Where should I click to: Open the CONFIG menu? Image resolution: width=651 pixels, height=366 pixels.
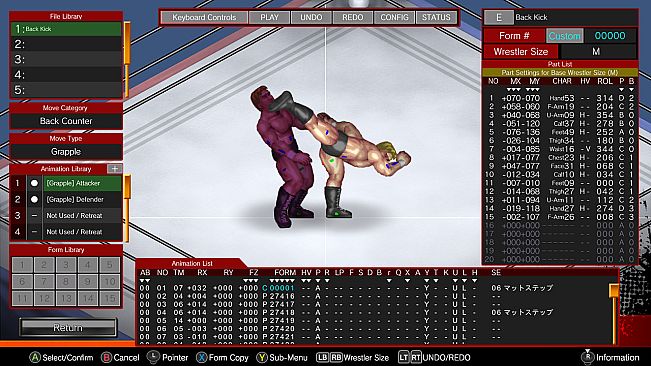click(394, 17)
